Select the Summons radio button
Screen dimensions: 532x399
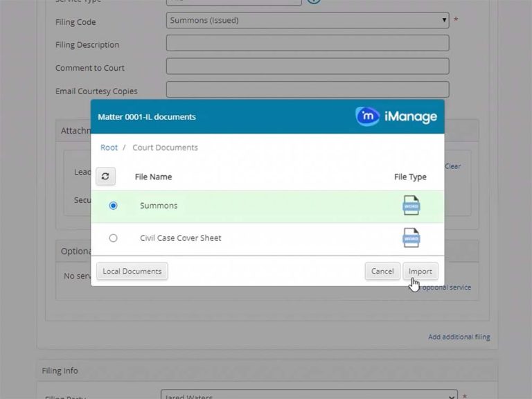point(113,206)
